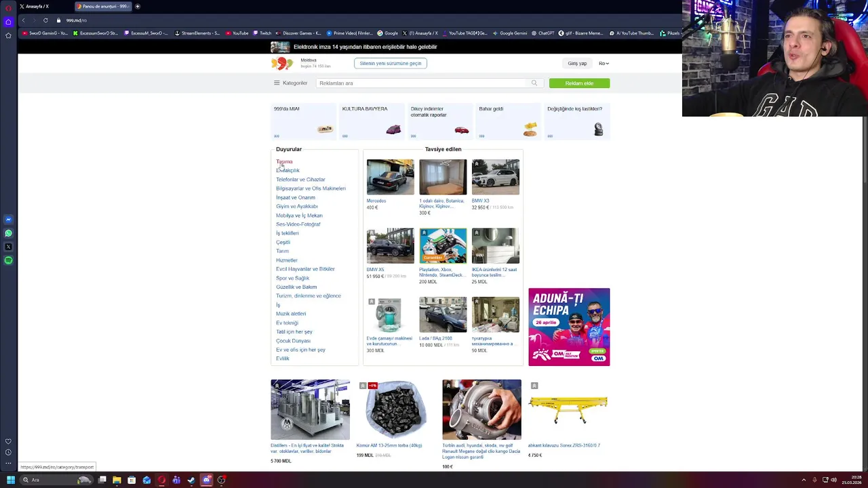
Task: Click the heart icon in Opera sidebar
Action: (x=8, y=441)
